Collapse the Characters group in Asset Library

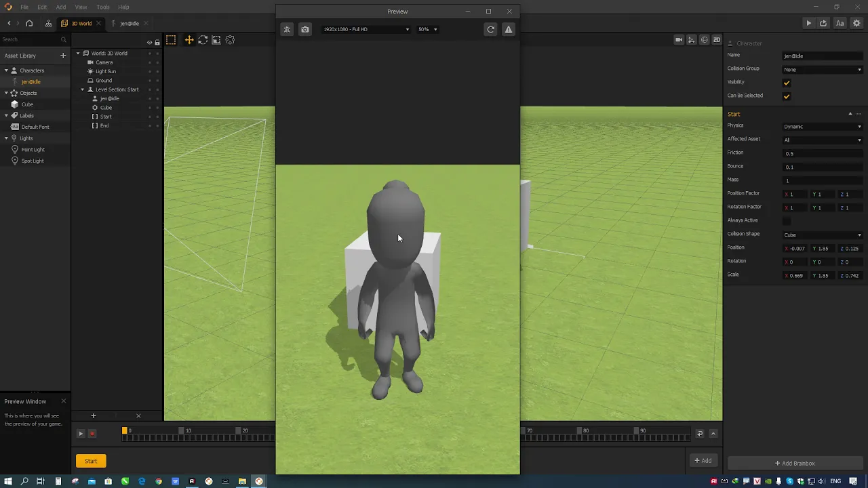click(x=6, y=70)
